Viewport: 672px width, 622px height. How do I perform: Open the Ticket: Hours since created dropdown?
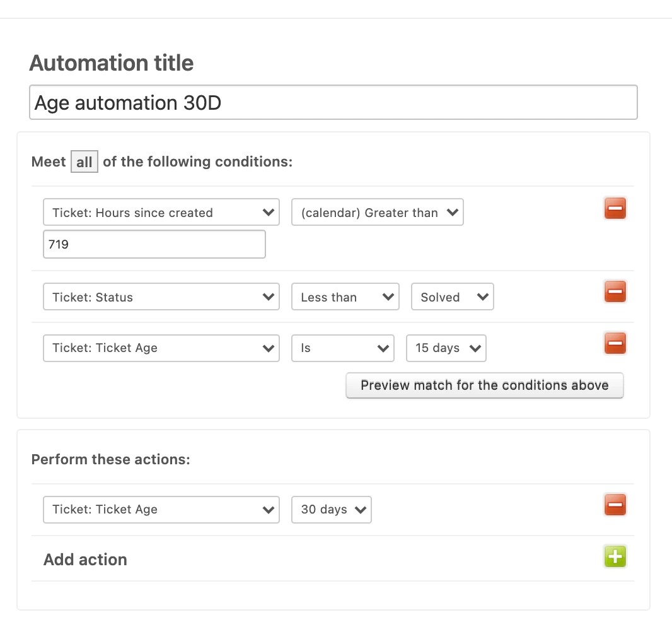tap(161, 213)
